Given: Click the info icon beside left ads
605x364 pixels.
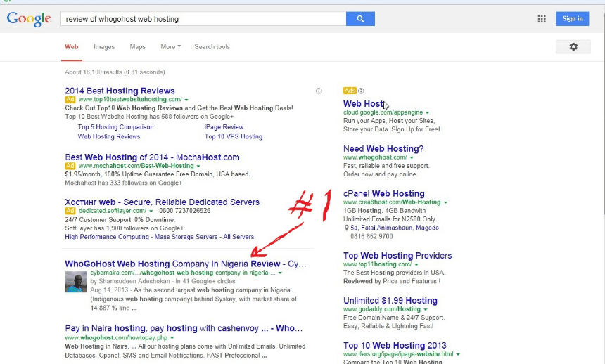Looking at the screenshot, I should tap(319, 91).
